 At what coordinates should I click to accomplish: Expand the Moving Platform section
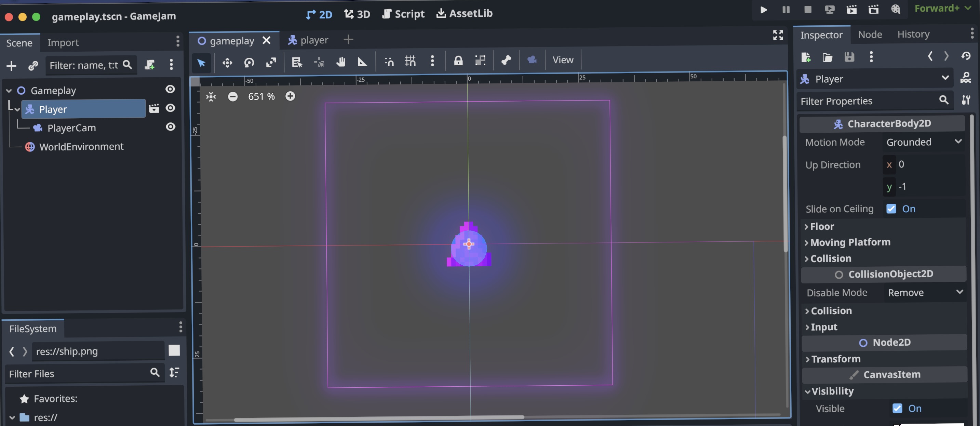pyautogui.click(x=849, y=242)
